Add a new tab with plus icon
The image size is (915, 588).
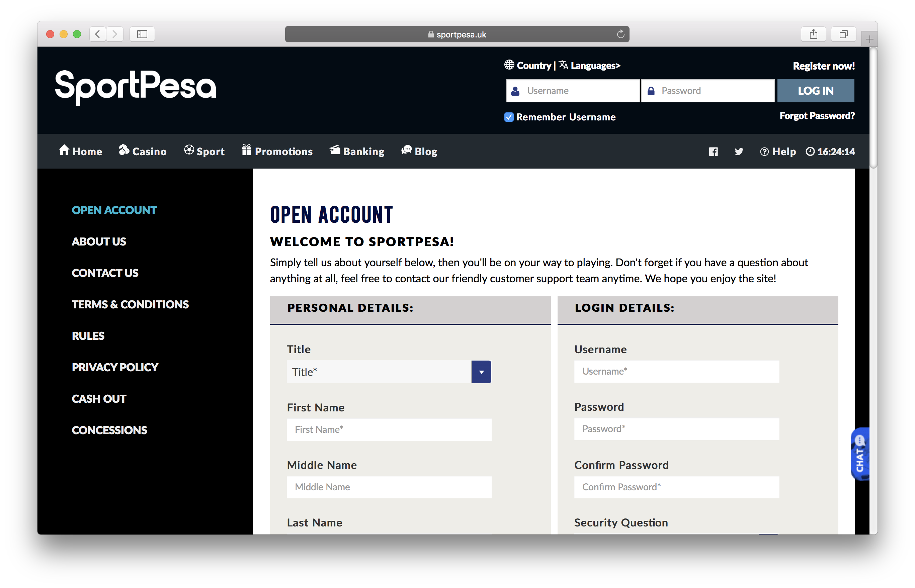tap(869, 39)
